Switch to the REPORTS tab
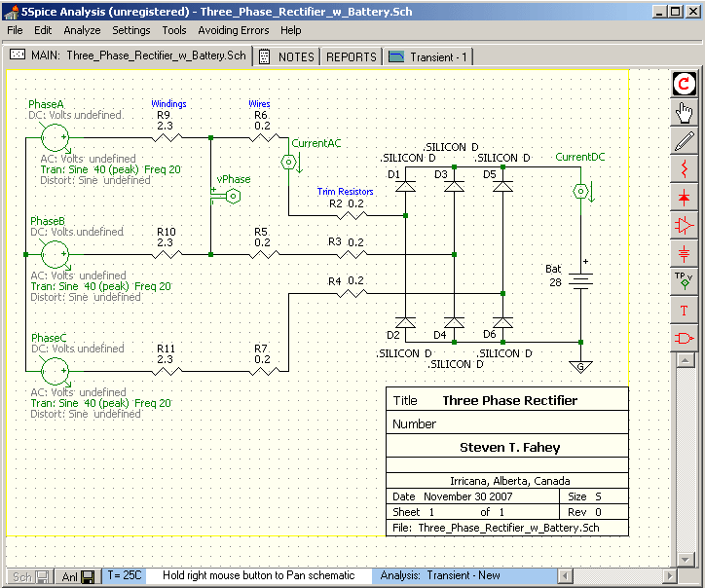The height and width of the screenshot is (588, 705). [x=351, y=56]
